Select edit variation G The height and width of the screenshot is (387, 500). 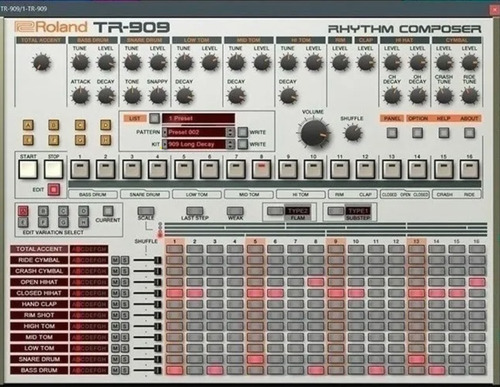(x=63, y=222)
